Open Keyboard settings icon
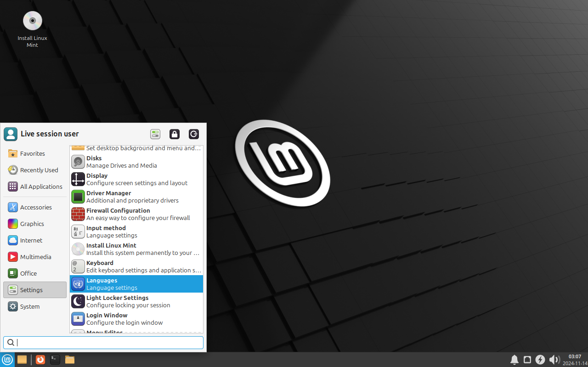588x367 pixels. (78, 266)
